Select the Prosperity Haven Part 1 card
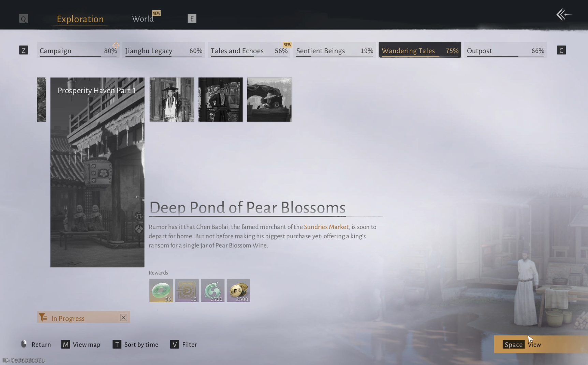Viewport: 588px width, 365px height. click(x=97, y=172)
